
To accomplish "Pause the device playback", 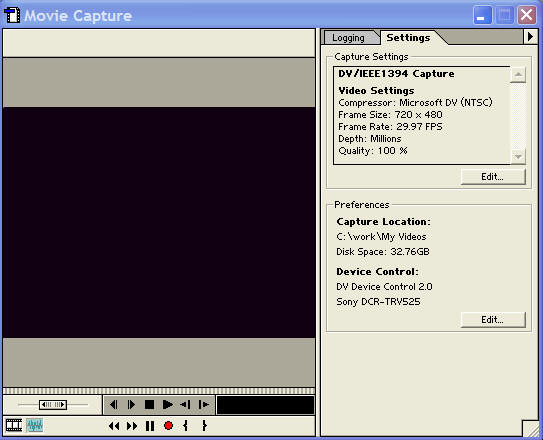I will (x=150, y=426).
